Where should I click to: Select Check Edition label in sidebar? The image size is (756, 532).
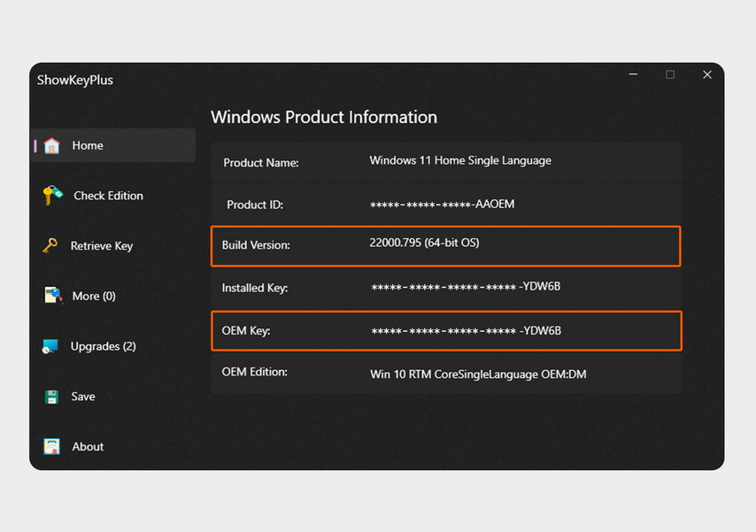click(109, 196)
